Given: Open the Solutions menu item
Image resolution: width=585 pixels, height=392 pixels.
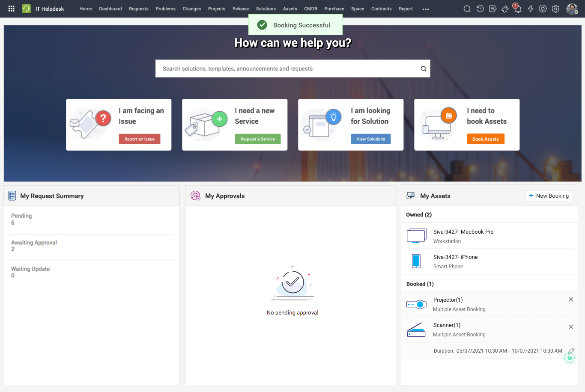Looking at the screenshot, I should [x=266, y=9].
